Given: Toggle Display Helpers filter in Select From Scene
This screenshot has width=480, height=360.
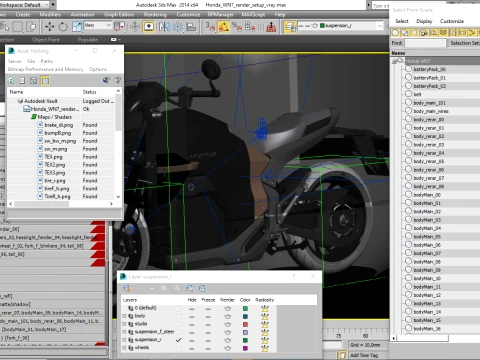Looking at the screenshot, I should pyautogui.click(x=434, y=32).
